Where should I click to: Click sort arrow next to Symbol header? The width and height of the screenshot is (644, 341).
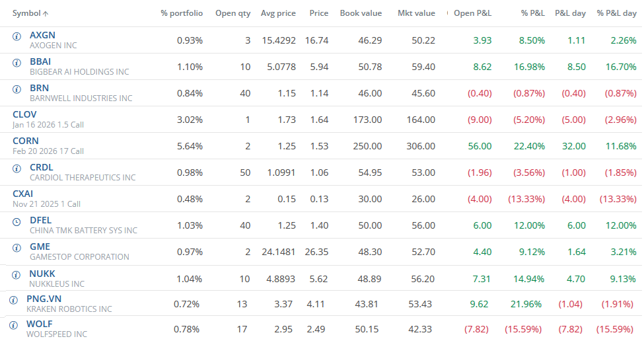46,14
